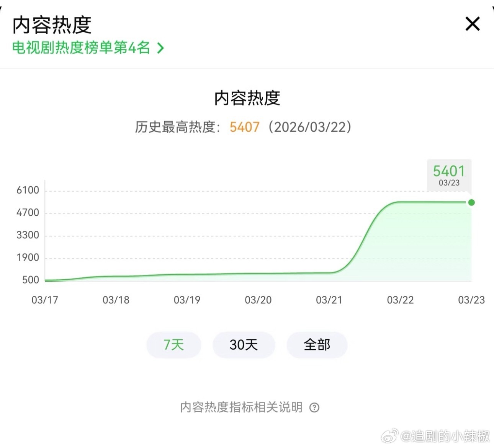Viewport: 494px width, 448px height.
Task: Click the 03/17 date on the x-axis
Action: [x=44, y=300]
